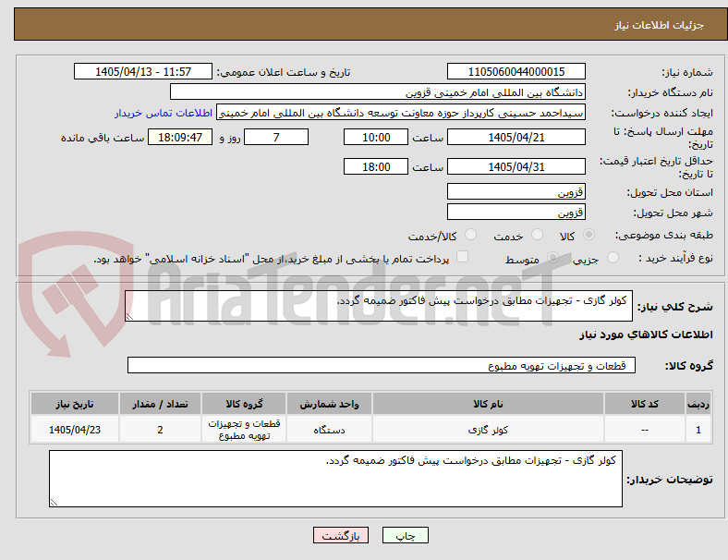This screenshot has width=728, height=560.
Task: Click the بازگشت back button
Action: coord(341,535)
